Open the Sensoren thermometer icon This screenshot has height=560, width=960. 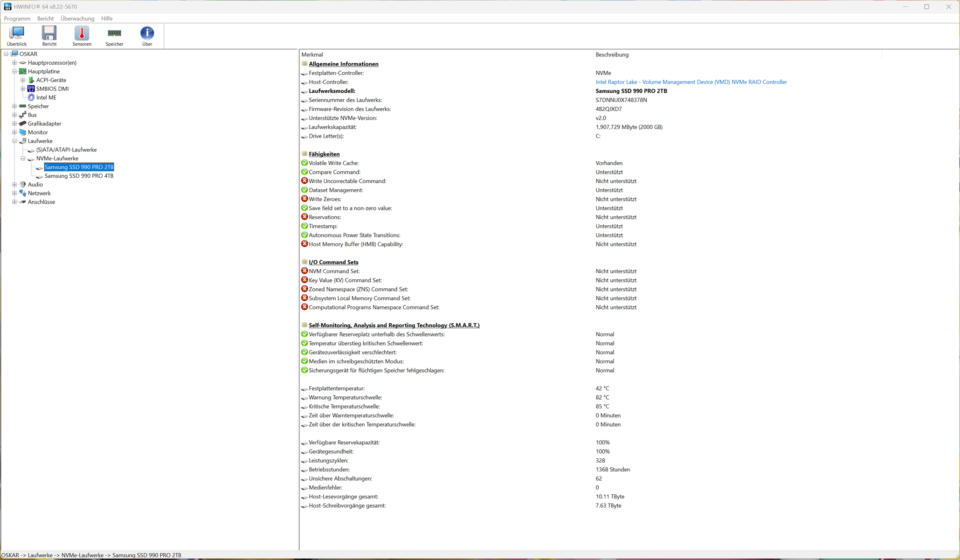tap(82, 36)
